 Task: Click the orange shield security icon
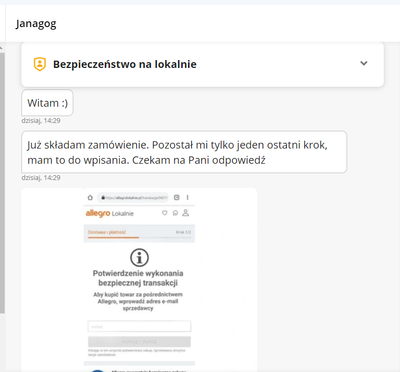tap(39, 64)
